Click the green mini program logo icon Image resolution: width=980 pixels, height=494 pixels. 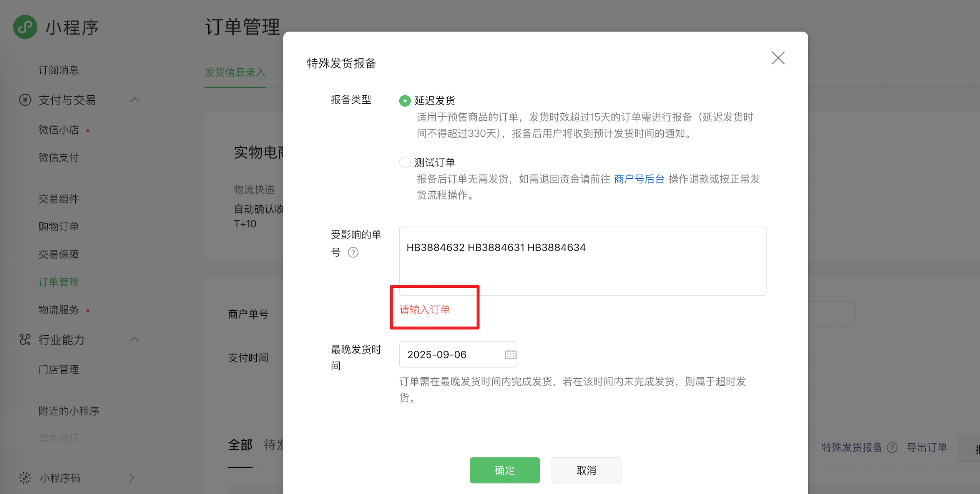pyautogui.click(x=25, y=27)
